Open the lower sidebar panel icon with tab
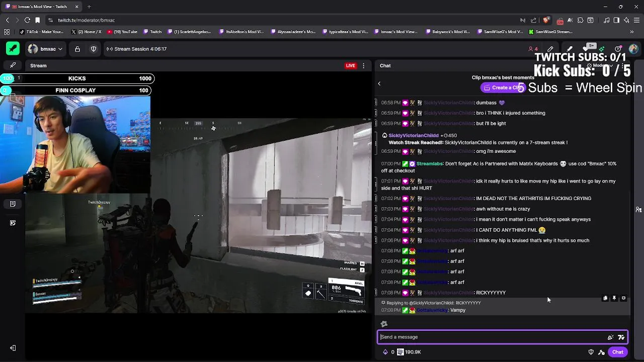The height and width of the screenshot is (362, 644). [x=13, y=223]
